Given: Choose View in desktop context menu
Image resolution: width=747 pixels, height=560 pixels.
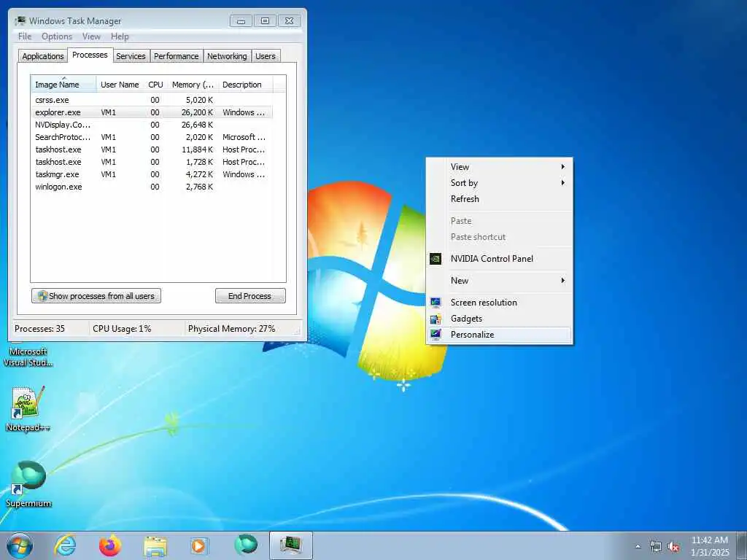Looking at the screenshot, I should coord(499,167).
